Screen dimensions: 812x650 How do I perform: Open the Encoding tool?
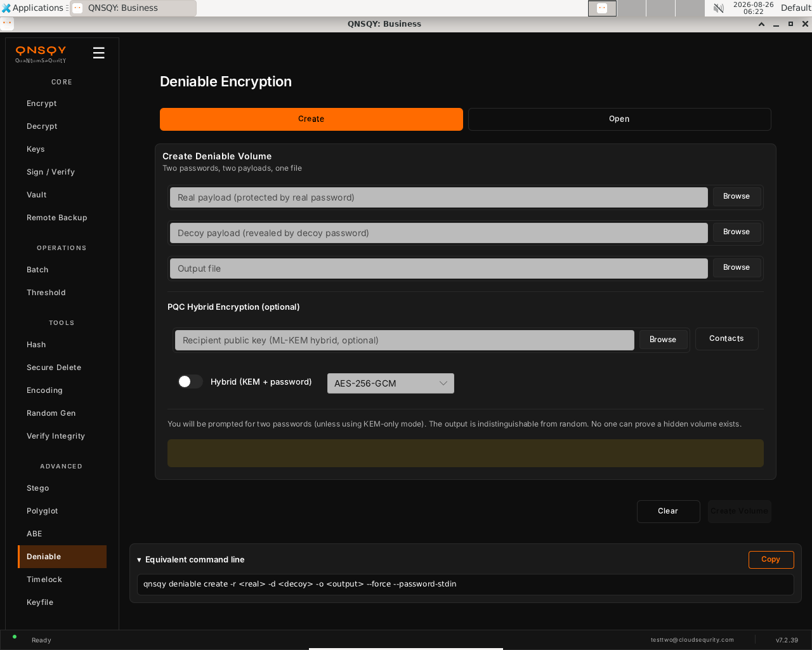pyautogui.click(x=62, y=390)
